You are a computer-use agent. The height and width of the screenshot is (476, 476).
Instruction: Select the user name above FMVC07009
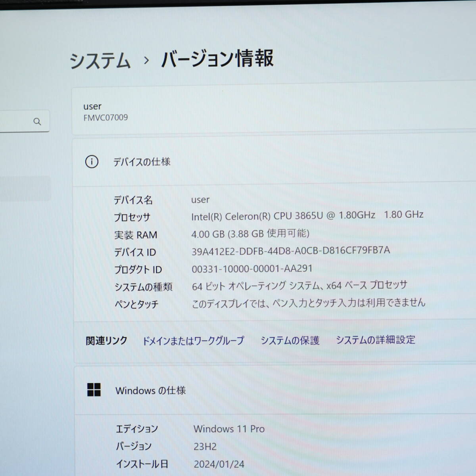coord(92,106)
